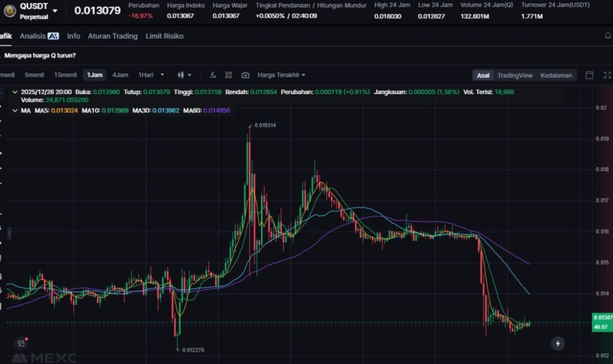Viewport: 613px width, 364px height.
Task: Open the QUSDT pair selector dropdown
Action: coord(55,11)
